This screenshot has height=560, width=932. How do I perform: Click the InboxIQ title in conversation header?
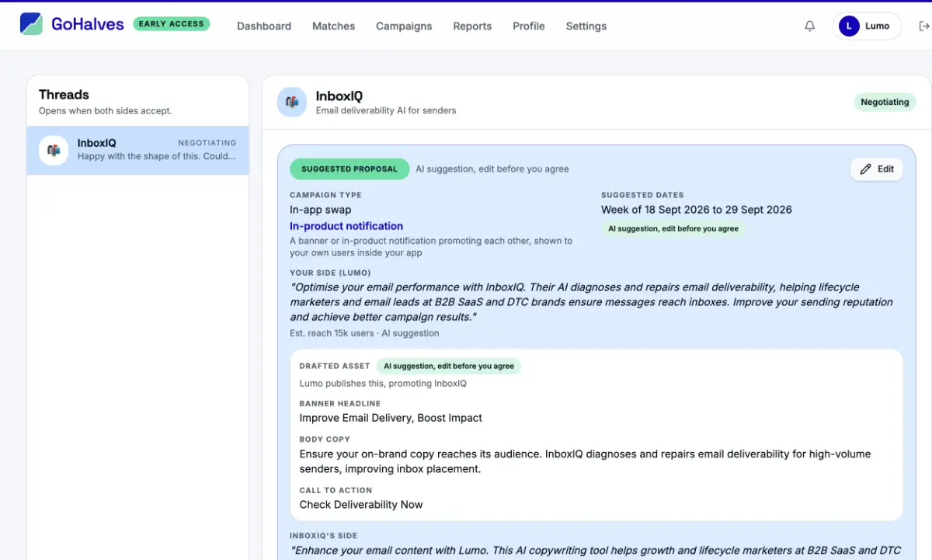pyautogui.click(x=339, y=96)
